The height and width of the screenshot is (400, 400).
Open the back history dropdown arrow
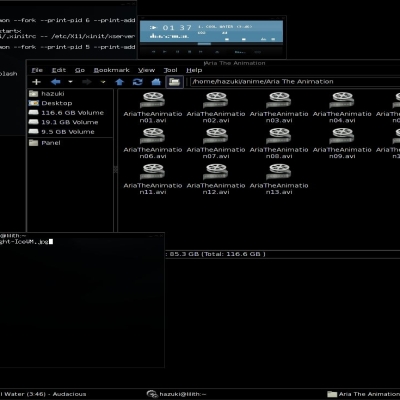70,82
